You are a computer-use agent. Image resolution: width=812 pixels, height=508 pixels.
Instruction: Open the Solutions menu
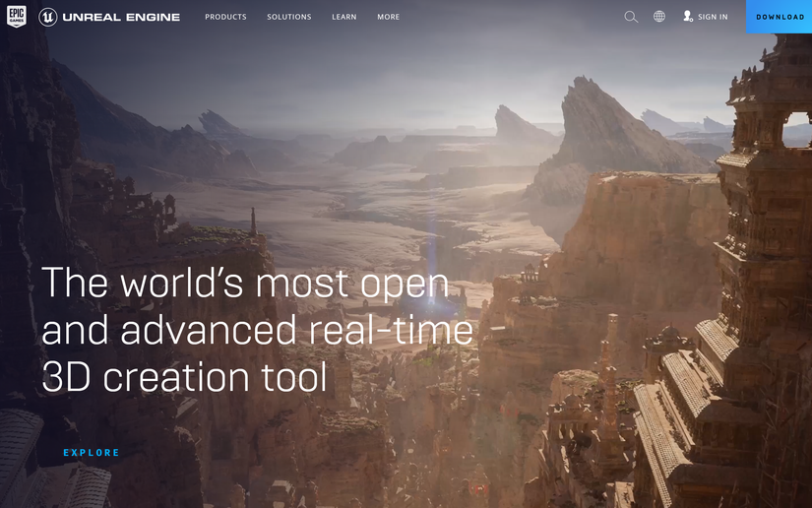(x=289, y=17)
